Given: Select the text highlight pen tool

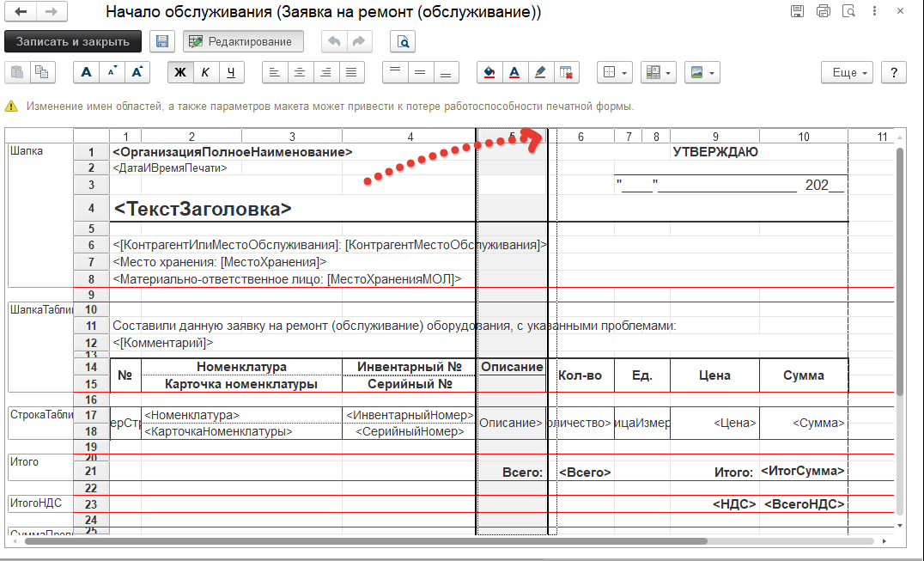Looking at the screenshot, I should click(x=539, y=72).
